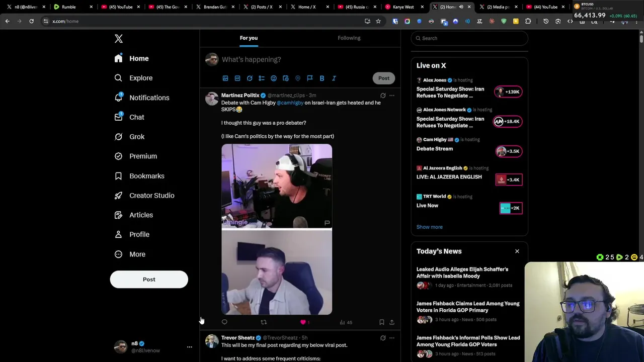
Task: Reload the page with browser refresh
Action: point(31,21)
